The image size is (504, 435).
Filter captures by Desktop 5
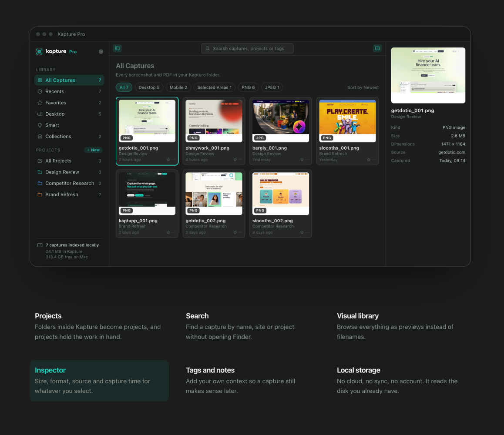pos(149,87)
